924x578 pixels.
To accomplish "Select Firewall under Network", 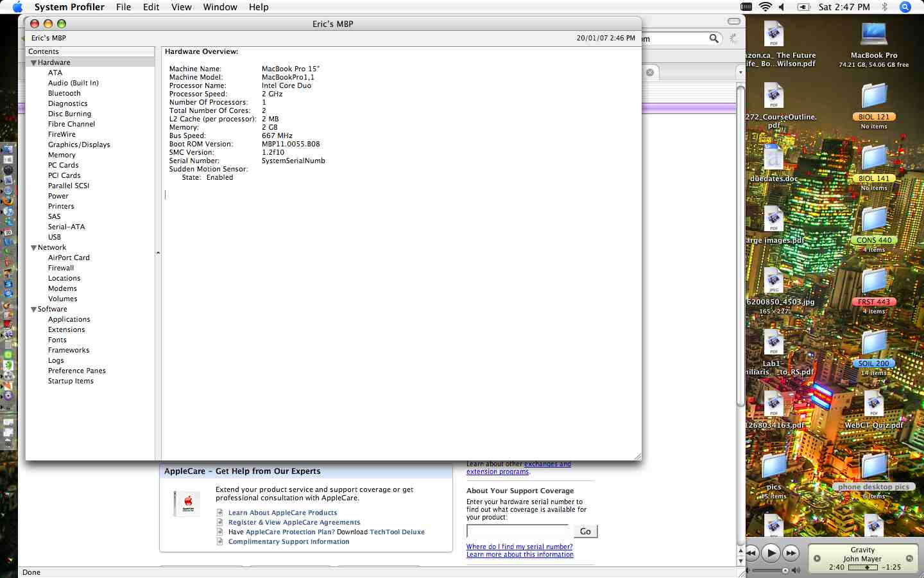I will click(61, 268).
